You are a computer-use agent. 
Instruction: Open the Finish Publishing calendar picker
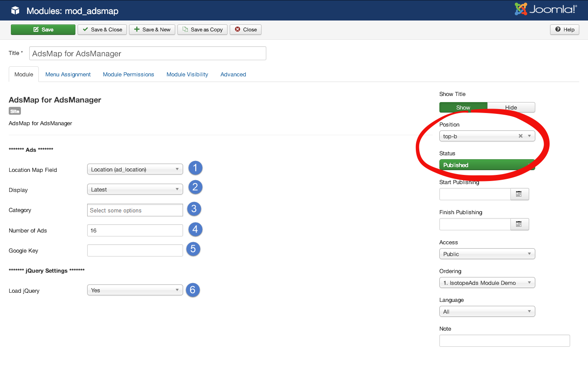click(x=520, y=224)
